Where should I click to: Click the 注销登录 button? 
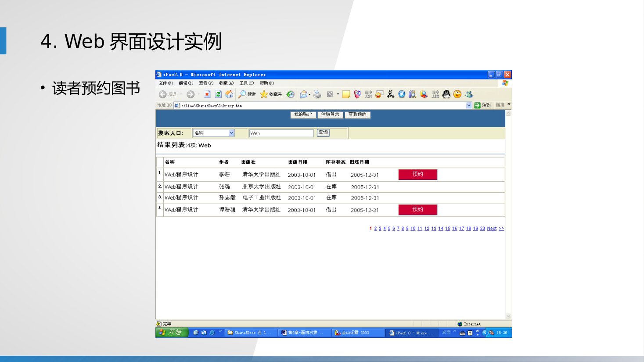330,115
